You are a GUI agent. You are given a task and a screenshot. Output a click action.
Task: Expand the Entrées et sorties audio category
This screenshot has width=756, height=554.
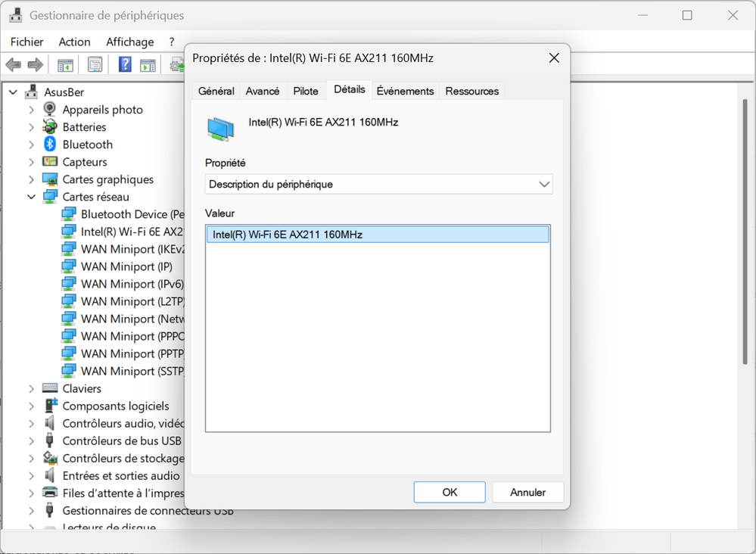coord(31,476)
